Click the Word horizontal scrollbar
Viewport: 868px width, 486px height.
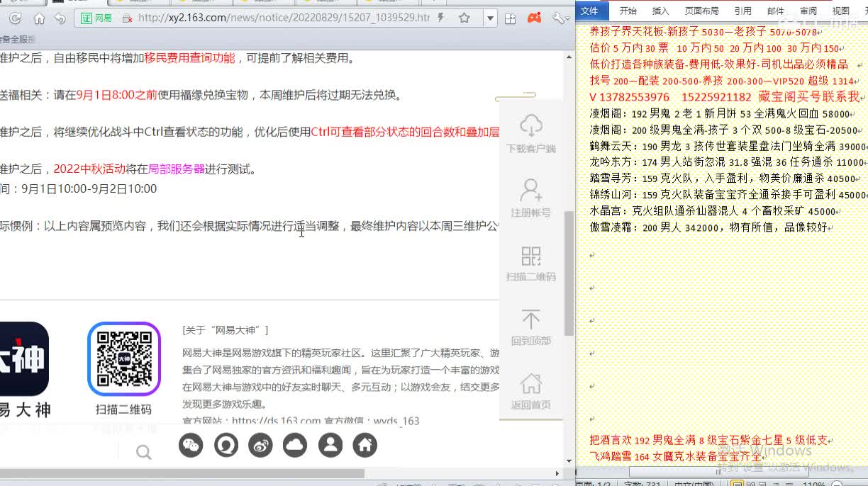tap(720, 470)
